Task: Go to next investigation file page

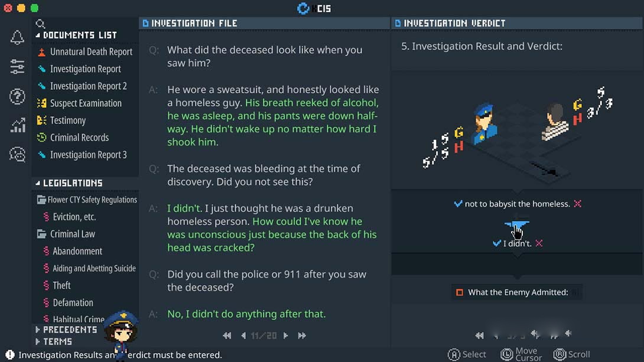Action: tap(286, 335)
